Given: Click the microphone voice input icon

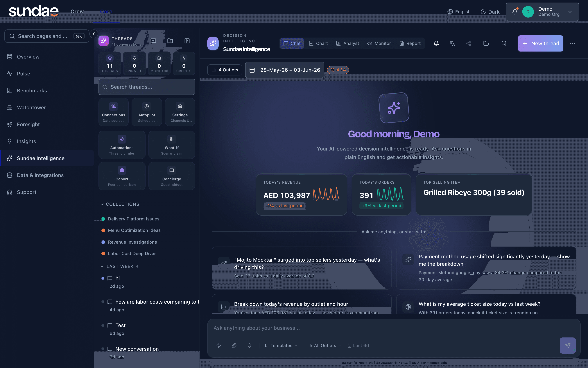Looking at the screenshot, I should point(250,345).
